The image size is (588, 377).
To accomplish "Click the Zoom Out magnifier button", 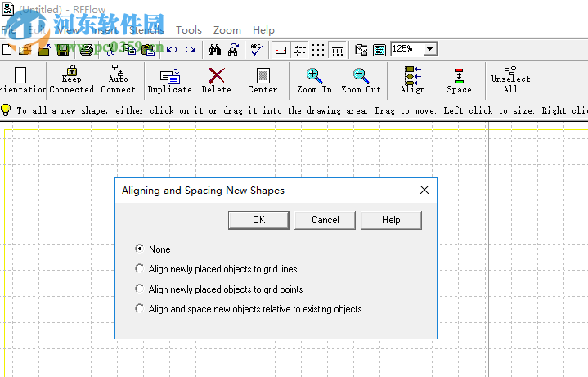I will tap(361, 80).
